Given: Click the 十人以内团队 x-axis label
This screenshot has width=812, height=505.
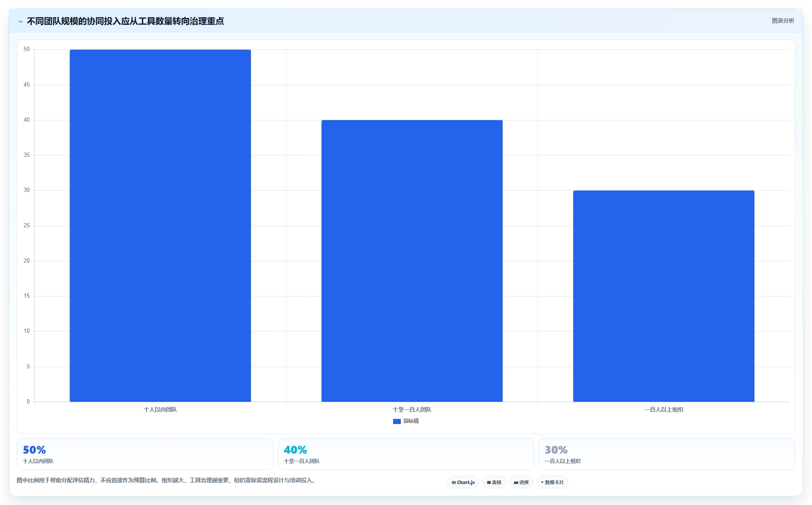Looking at the screenshot, I should (x=160, y=409).
